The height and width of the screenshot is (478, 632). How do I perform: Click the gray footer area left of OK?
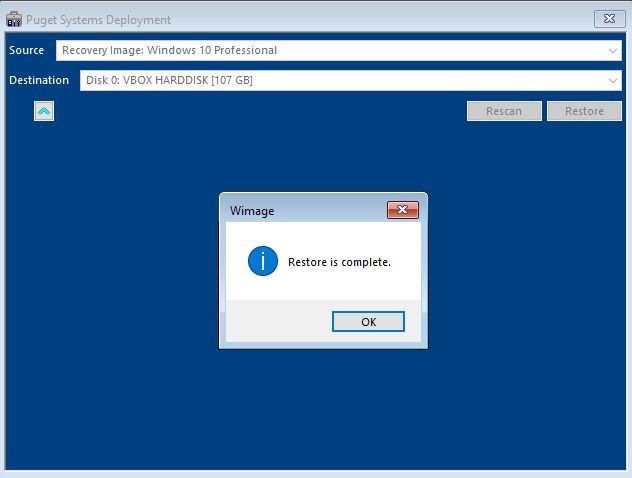(x=275, y=321)
